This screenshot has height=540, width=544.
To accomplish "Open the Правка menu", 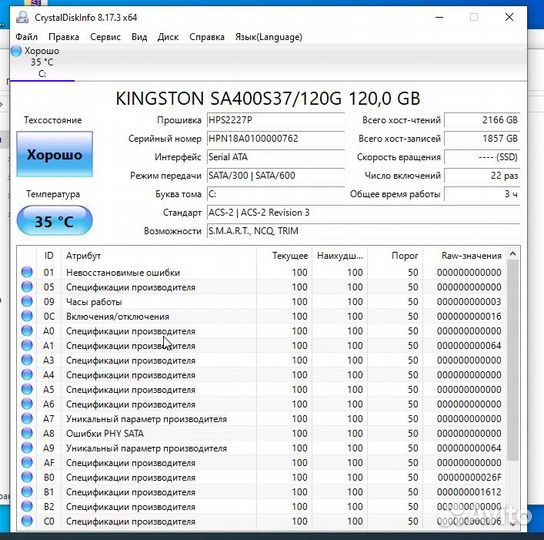I will pos(64,37).
